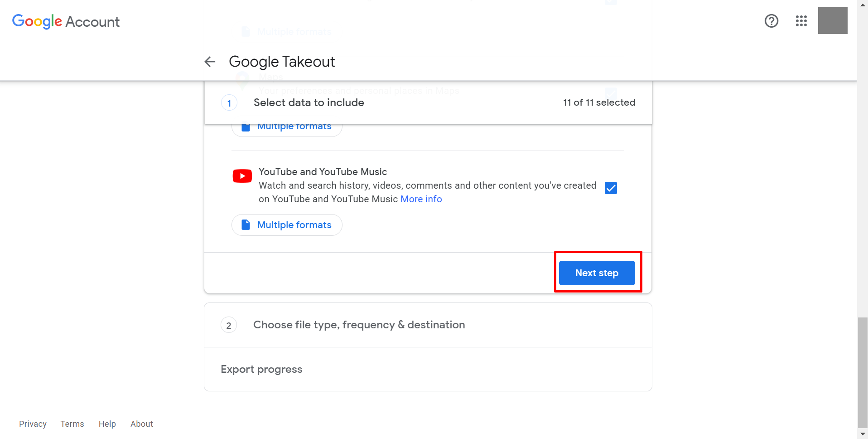
Task: Uncheck YouTube and YouTube Music checkbox
Action: (611, 188)
